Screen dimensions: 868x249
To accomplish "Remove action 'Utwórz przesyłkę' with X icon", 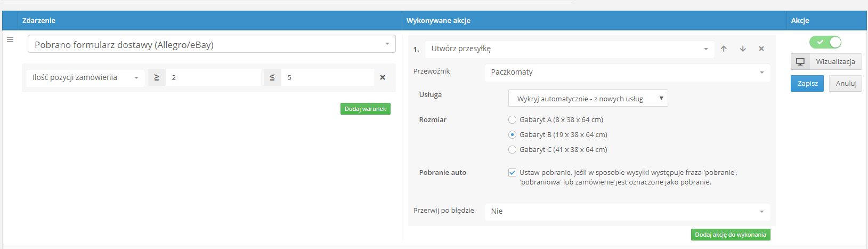I will pos(761,49).
